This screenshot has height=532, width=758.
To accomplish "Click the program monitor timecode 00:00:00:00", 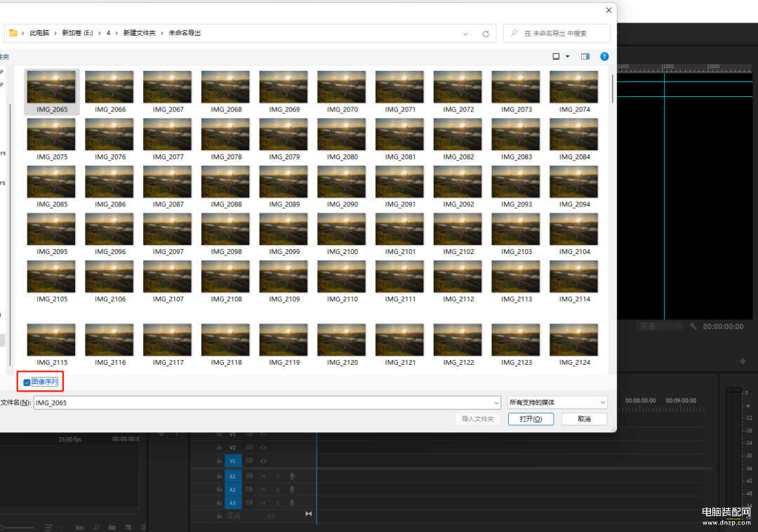I will pyautogui.click(x=723, y=326).
